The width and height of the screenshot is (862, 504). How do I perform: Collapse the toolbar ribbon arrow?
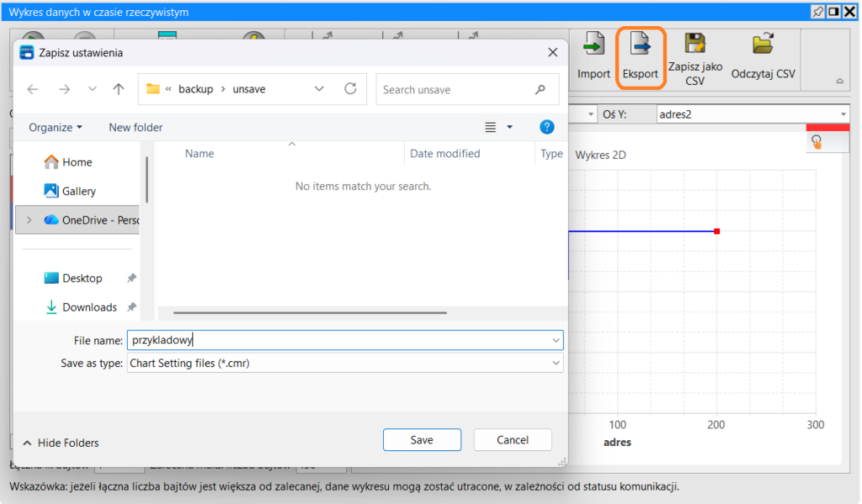pyautogui.click(x=839, y=81)
